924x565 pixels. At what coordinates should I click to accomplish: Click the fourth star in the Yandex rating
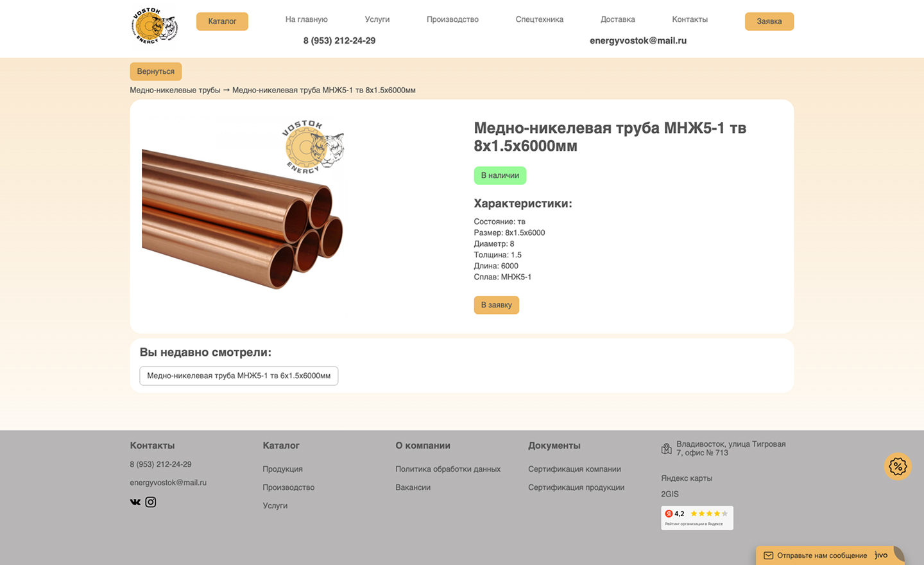[717, 514]
